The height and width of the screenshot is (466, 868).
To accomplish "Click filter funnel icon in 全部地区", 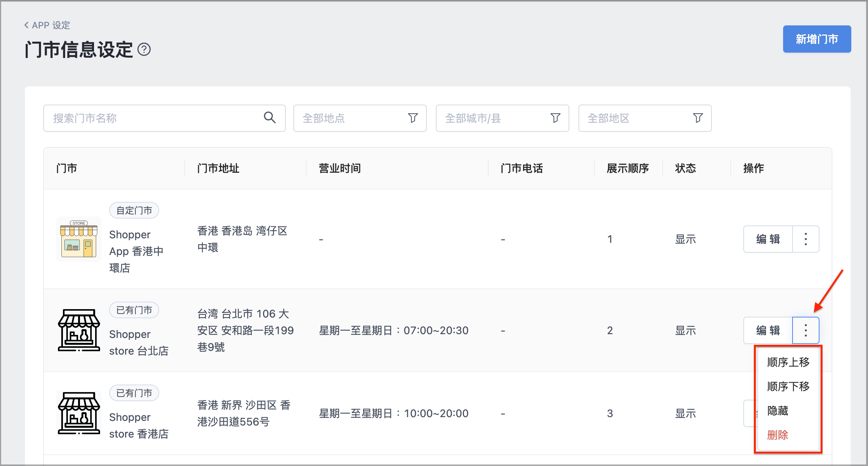I will pyautogui.click(x=698, y=118).
